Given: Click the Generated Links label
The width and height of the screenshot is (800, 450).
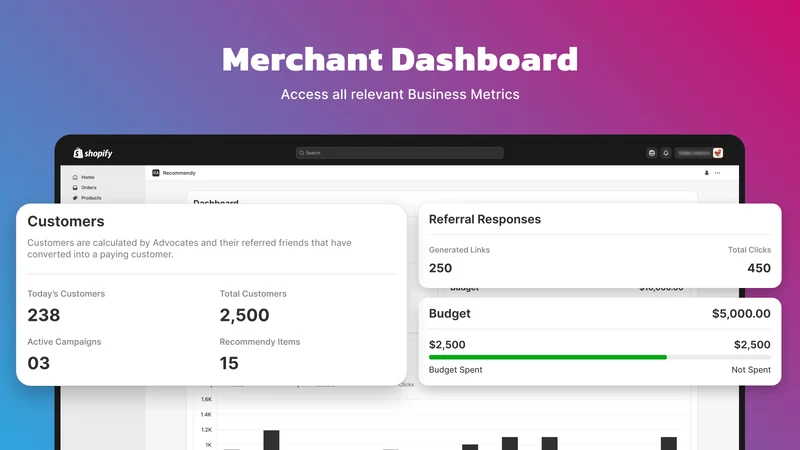Looking at the screenshot, I should [x=459, y=249].
